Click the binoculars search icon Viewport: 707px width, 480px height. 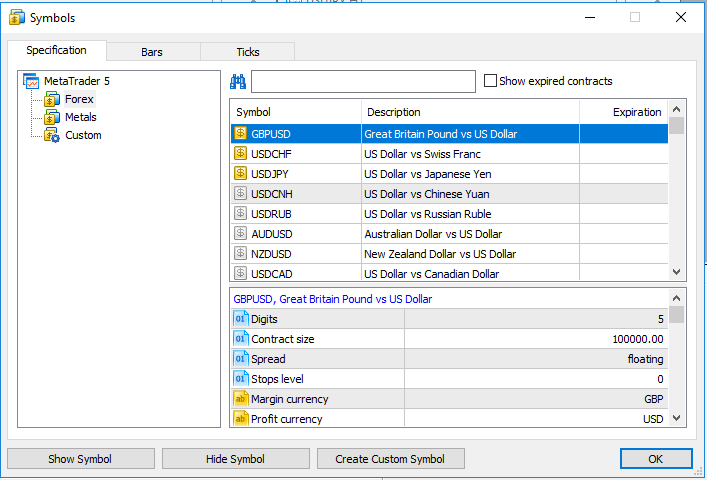[x=238, y=81]
